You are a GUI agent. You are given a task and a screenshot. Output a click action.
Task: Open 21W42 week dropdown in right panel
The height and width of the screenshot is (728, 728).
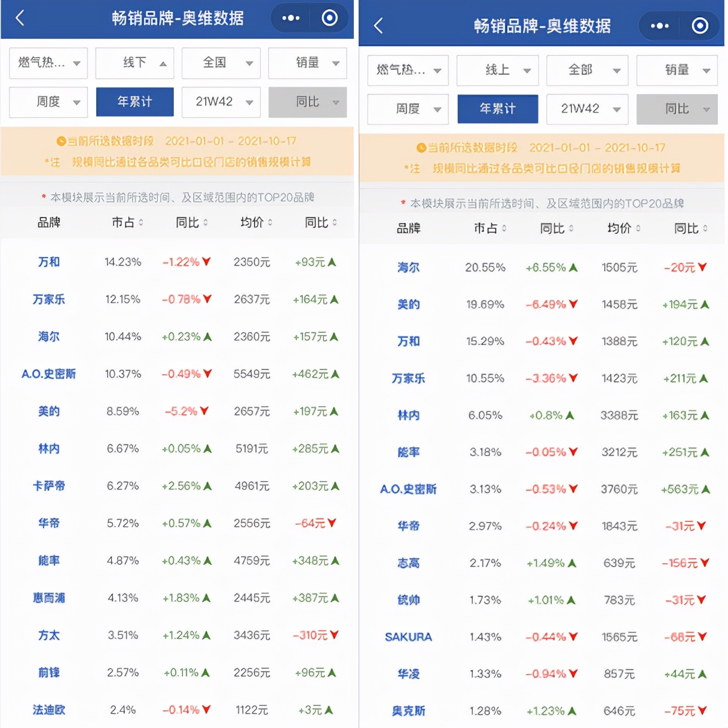(x=588, y=109)
